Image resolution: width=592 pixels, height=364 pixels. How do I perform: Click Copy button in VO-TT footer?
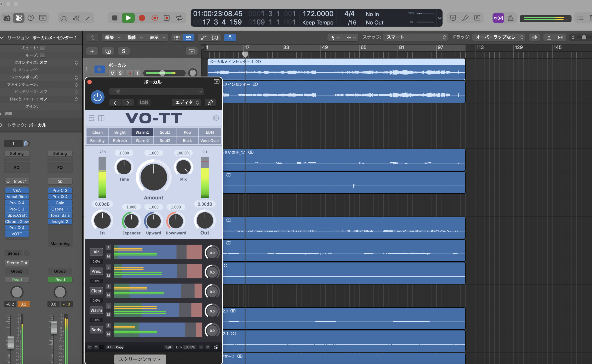119,347
